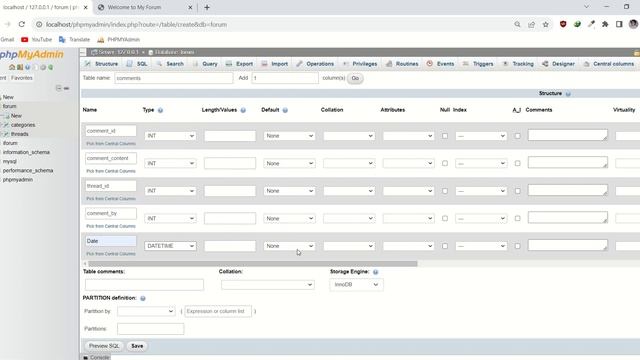Open the table Collation dropdown

(x=268, y=284)
